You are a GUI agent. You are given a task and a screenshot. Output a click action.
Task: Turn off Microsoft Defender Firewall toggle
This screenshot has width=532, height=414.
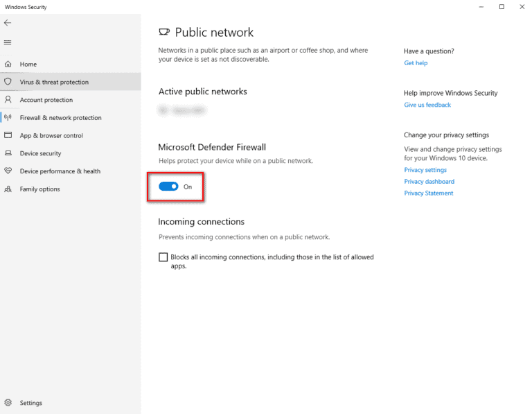tap(168, 187)
